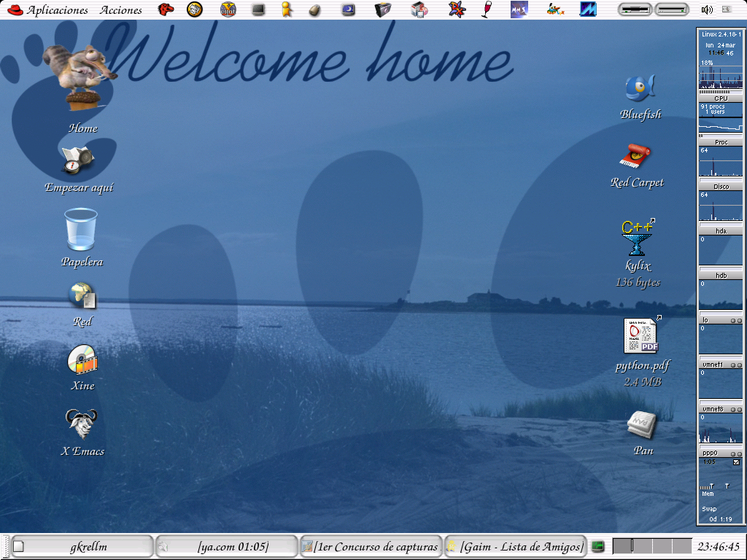Launch the X Emacs desktop icon
The width and height of the screenshot is (747, 560).
pyautogui.click(x=82, y=432)
